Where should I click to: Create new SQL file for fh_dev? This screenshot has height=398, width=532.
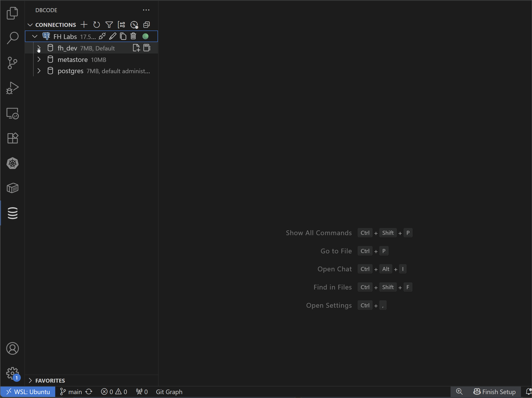pyautogui.click(x=136, y=48)
